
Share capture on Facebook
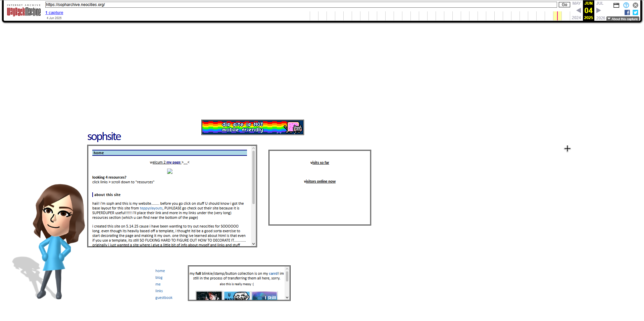627,12
